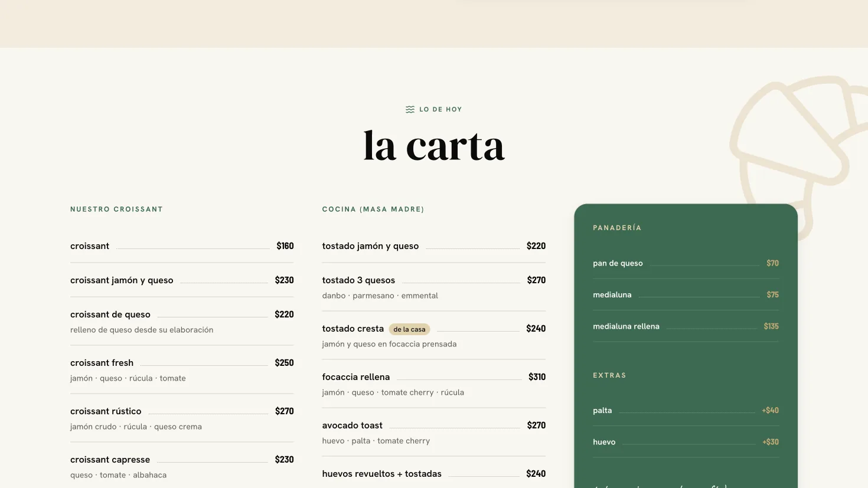Click the 'PANADERÍA' heading in green card
Image resolution: width=868 pixels, height=488 pixels.
click(x=617, y=228)
